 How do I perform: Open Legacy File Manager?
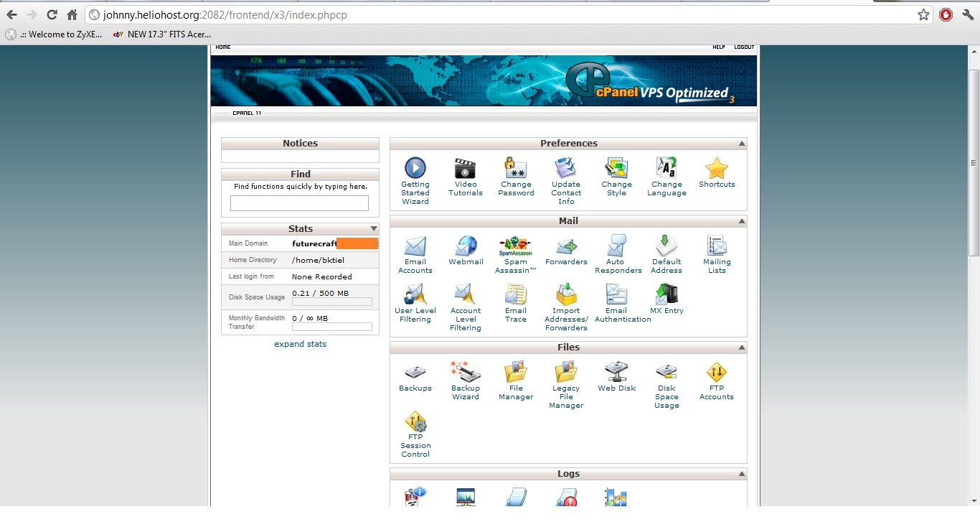click(566, 386)
